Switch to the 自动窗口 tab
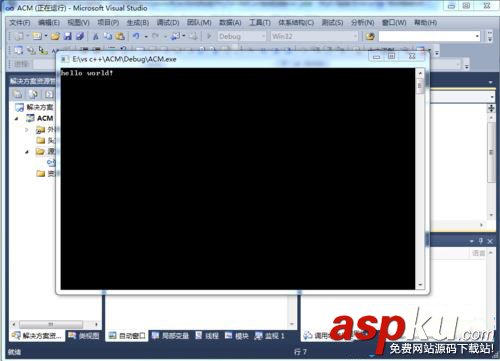Screen dimensions: 500x361 pyautogui.click(x=127, y=336)
